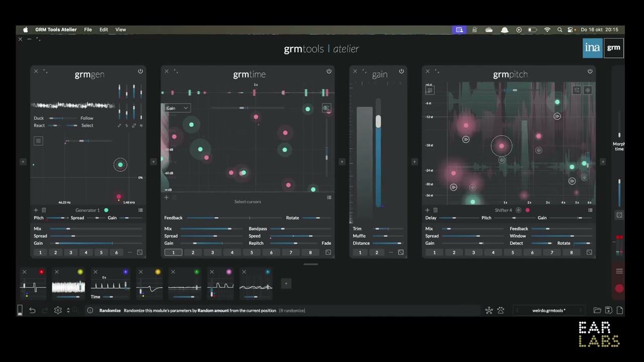This screenshot has height=362, width=644.
Task: Click the grid icon in grmpitch
Action: (430, 90)
